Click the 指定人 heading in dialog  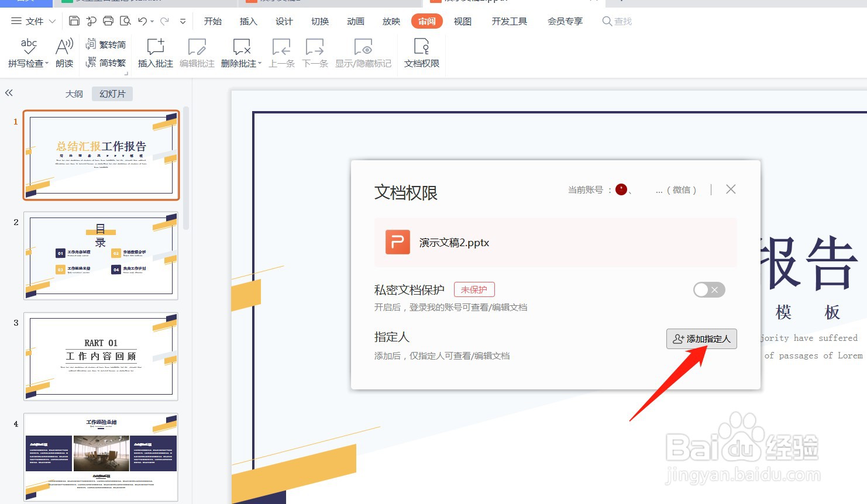[x=392, y=337]
